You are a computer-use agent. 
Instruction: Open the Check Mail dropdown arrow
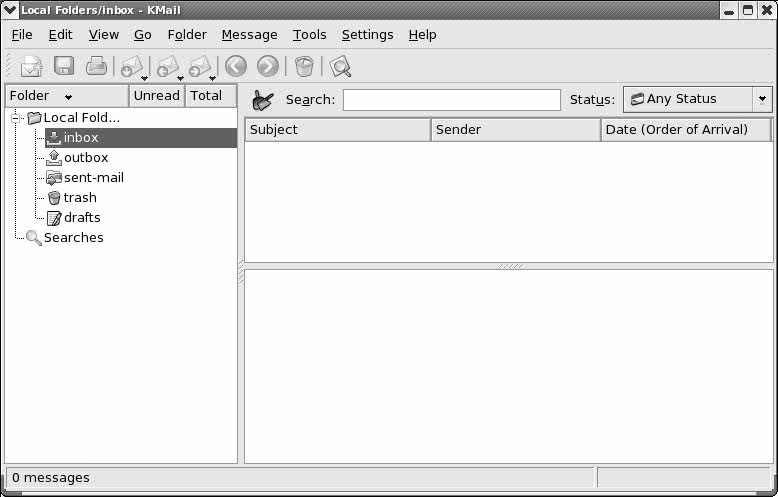click(144, 78)
